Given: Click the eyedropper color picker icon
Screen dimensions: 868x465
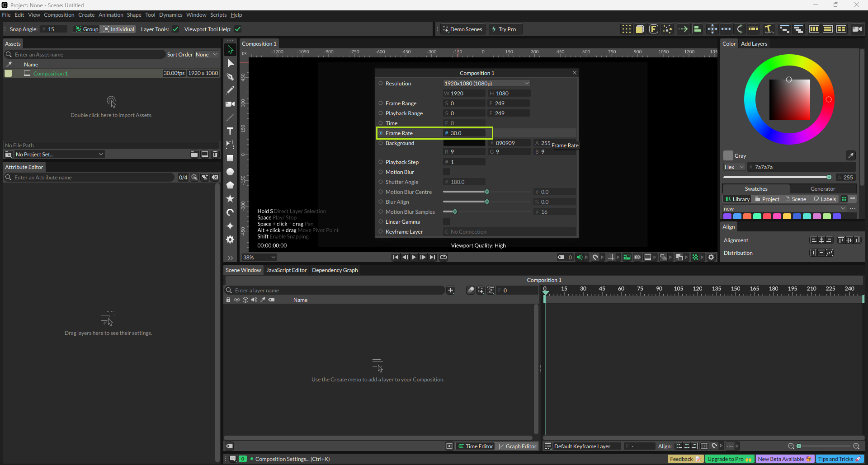Looking at the screenshot, I should click(850, 155).
